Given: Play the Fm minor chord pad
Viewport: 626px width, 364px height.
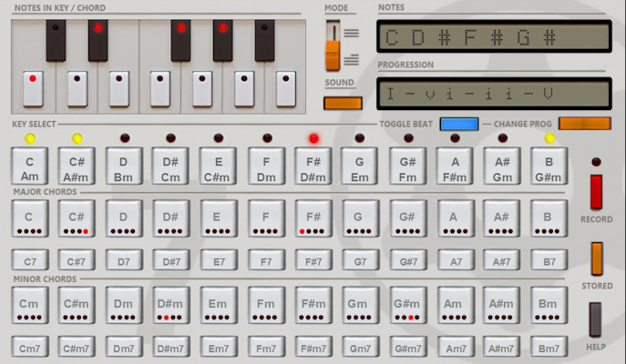Looking at the screenshot, I should 266,305.
